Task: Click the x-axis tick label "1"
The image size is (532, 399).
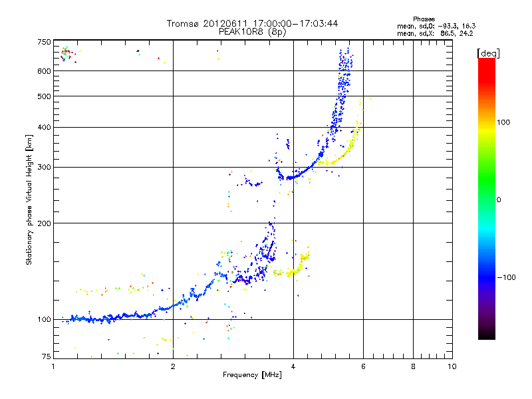Action: tap(53, 366)
